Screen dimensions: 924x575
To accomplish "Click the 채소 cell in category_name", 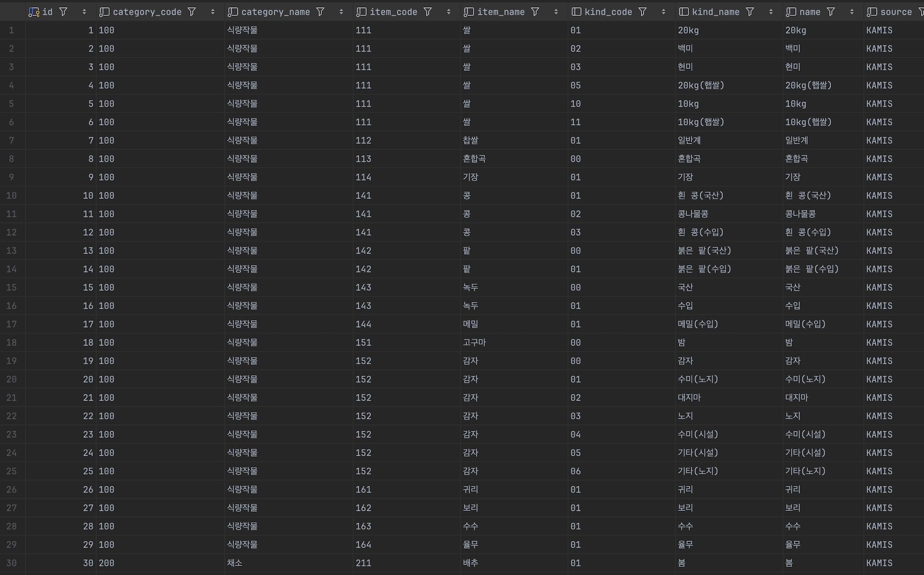I will click(x=235, y=563).
